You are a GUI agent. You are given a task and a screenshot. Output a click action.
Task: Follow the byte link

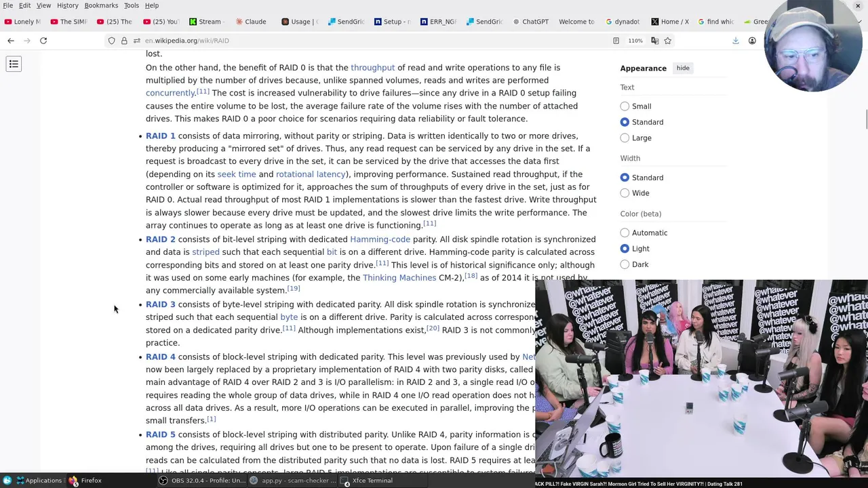(x=289, y=317)
